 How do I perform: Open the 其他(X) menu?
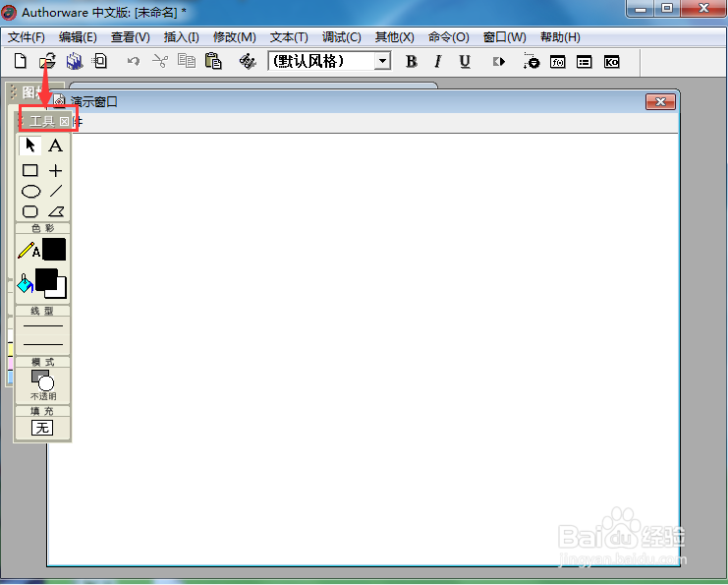click(394, 37)
